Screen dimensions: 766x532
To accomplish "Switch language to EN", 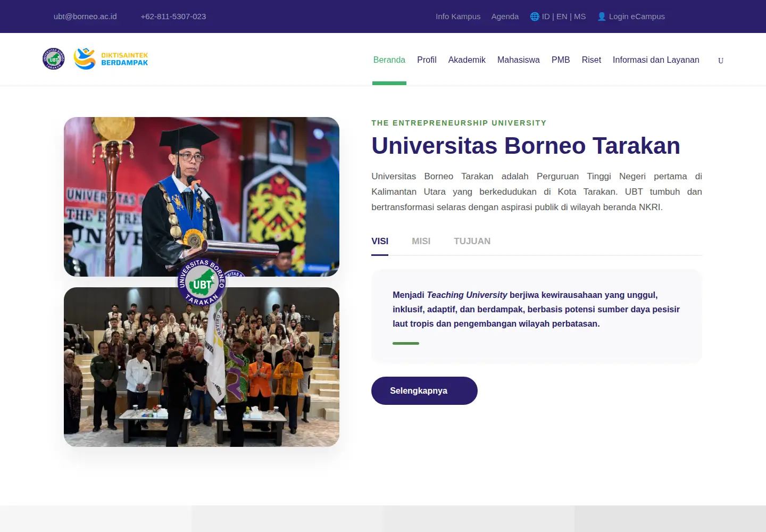I will (x=562, y=16).
